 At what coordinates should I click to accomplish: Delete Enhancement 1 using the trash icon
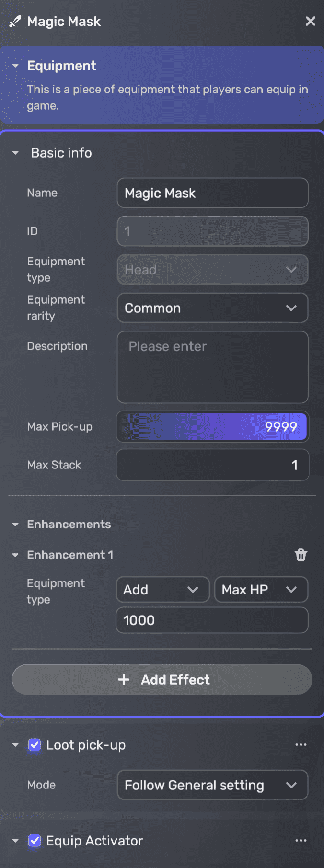[x=301, y=555]
